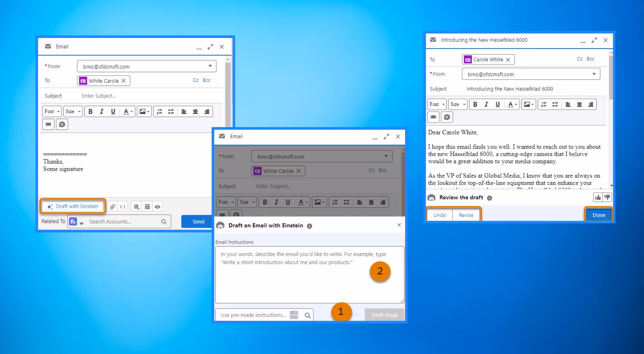Click Bcc link in left email window

click(206, 80)
